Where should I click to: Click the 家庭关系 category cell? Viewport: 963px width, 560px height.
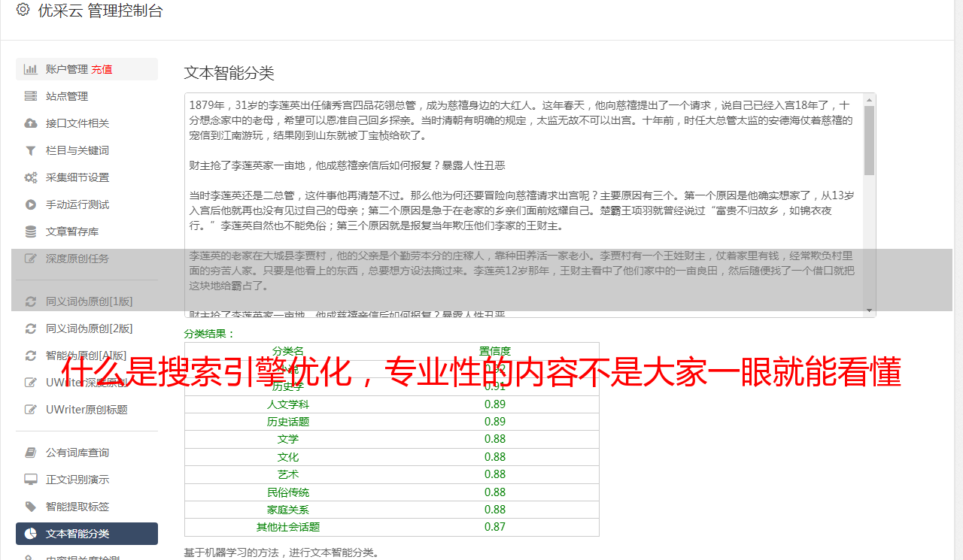288,510
